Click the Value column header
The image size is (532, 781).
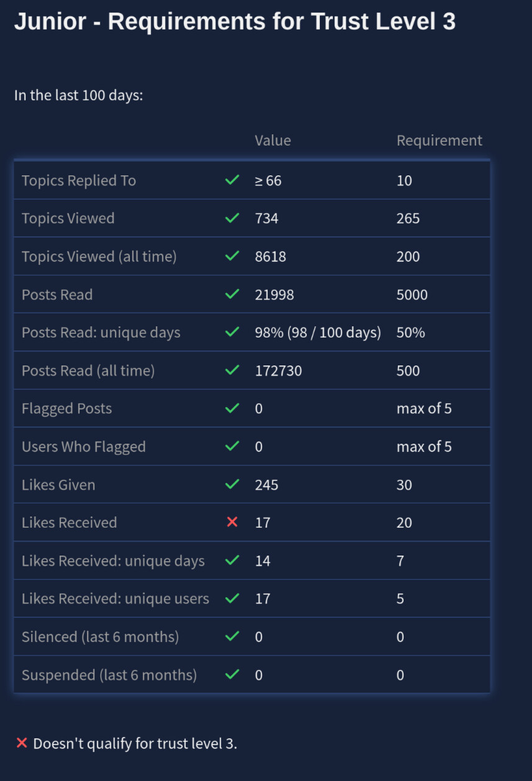pyautogui.click(x=273, y=140)
